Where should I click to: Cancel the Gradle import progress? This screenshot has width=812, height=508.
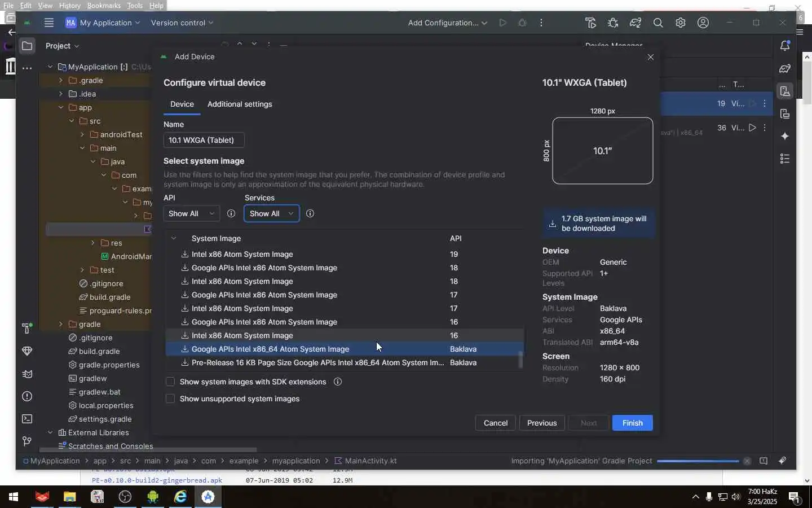(x=747, y=461)
